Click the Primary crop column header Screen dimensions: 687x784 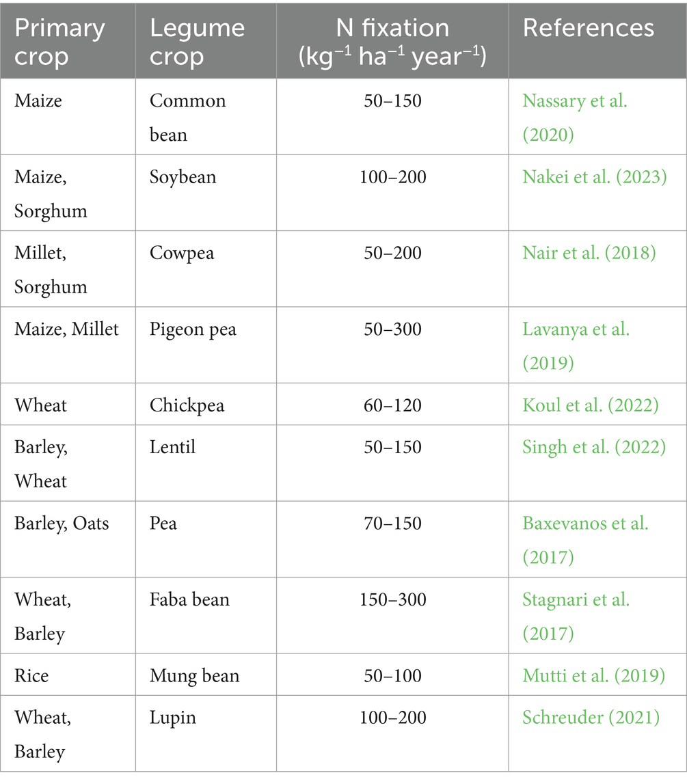point(60,41)
